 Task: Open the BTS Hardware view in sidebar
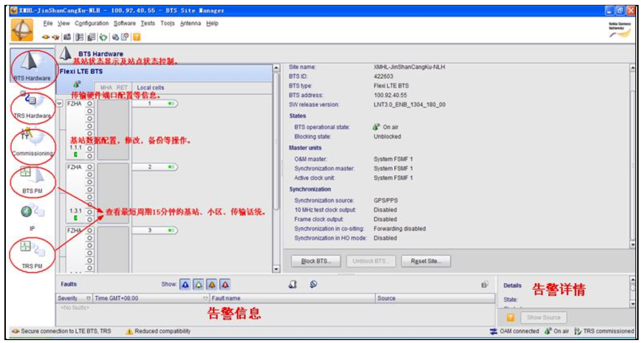[32, 66]
